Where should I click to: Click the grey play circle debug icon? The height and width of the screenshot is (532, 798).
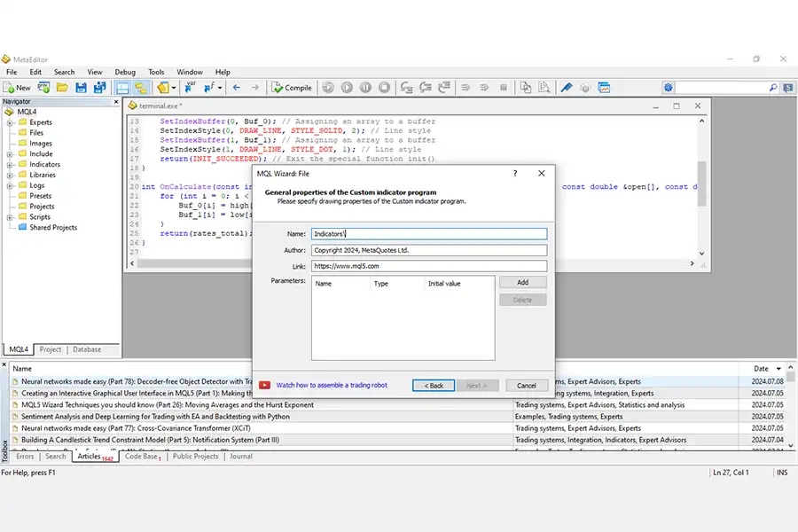coord(347,88)
